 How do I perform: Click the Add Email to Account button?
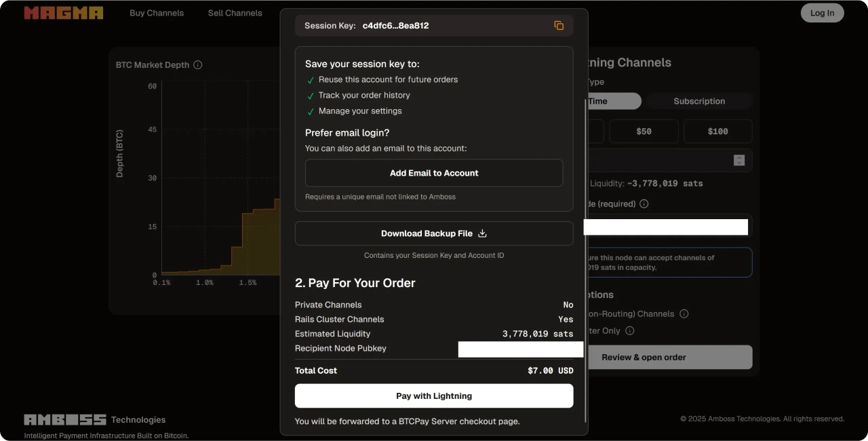coord(434,173)
